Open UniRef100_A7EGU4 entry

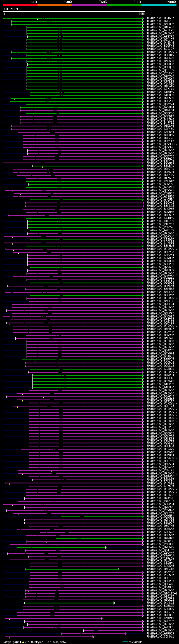(161, 172)
